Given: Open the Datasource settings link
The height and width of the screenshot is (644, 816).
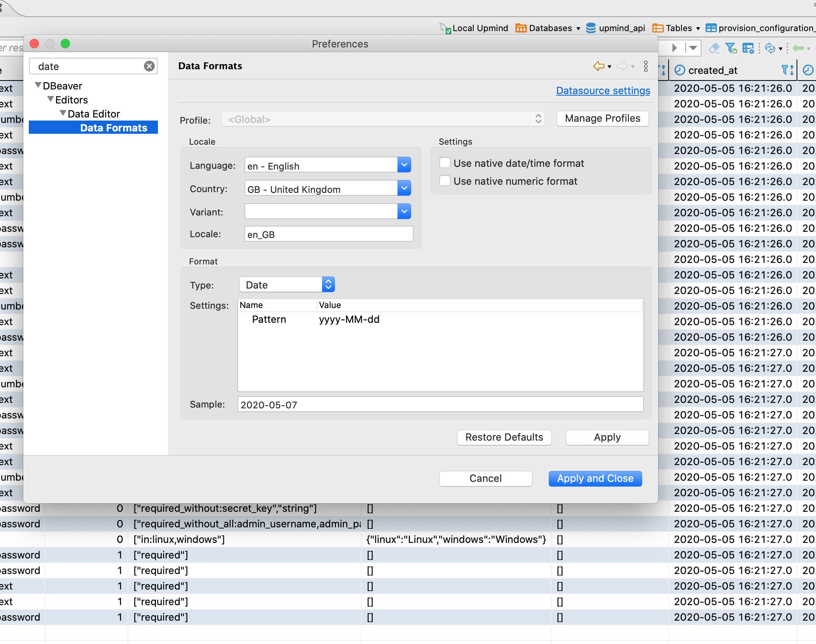Looking at the screenshot, I should [602, 91].
